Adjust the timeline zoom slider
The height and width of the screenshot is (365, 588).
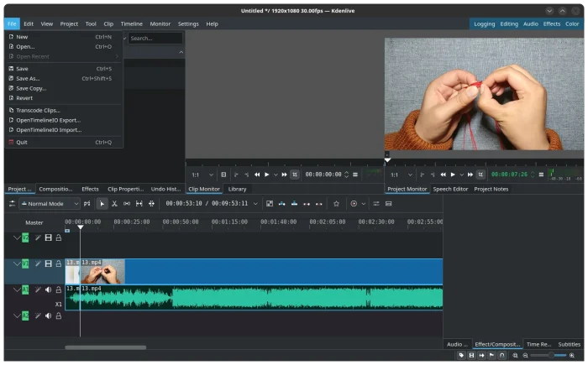pos(550,355)
